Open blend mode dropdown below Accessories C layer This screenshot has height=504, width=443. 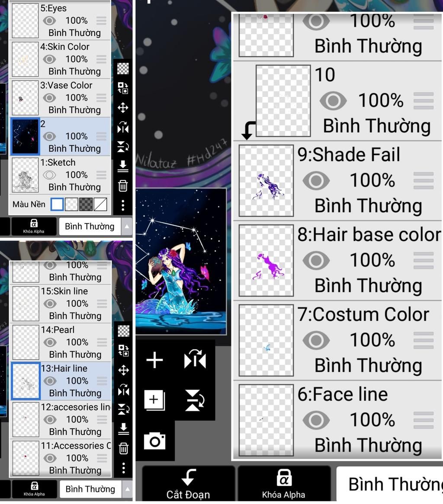[x=90, y=489]
